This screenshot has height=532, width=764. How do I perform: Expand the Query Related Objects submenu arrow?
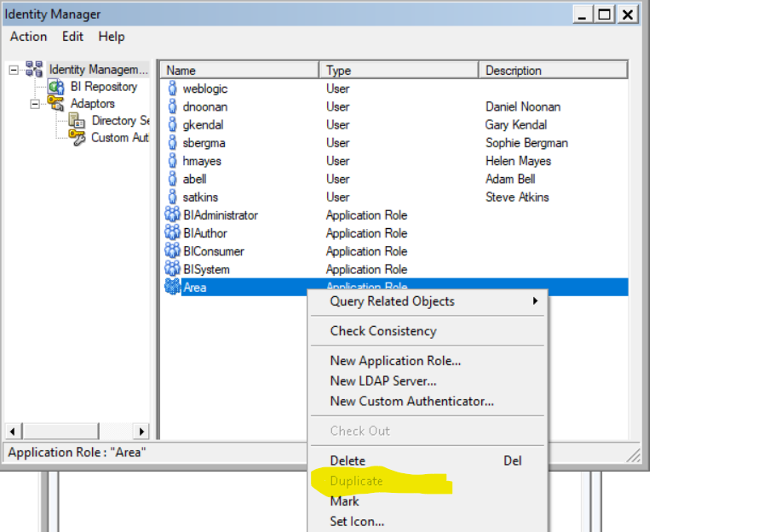(x=535, y=300)
